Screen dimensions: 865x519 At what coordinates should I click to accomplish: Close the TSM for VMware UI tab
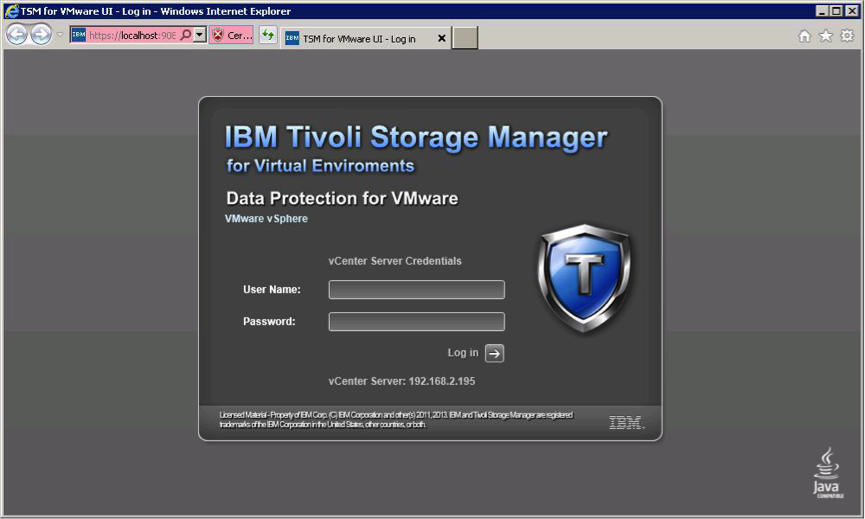pos(441,39)
